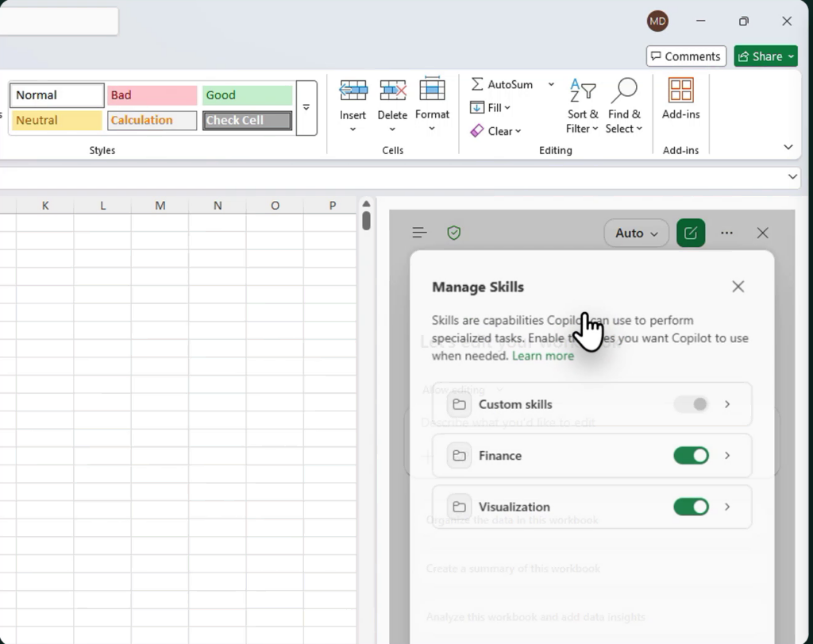Open the Format cells menu icon

(432, 90)
